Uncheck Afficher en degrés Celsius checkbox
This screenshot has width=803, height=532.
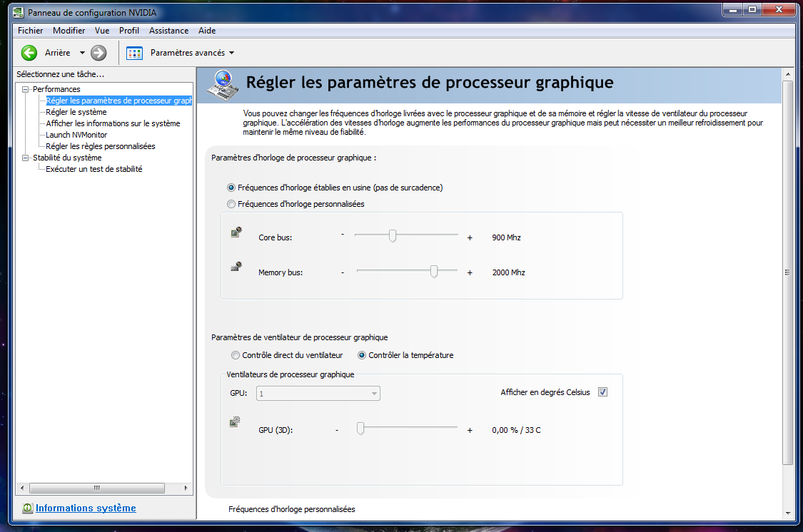pyautogui.click(x=602, y=392)
